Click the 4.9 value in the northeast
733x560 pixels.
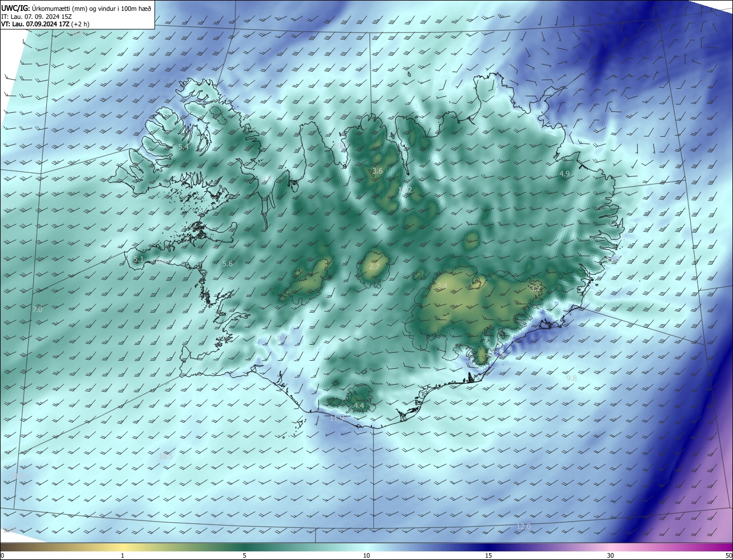565,173
